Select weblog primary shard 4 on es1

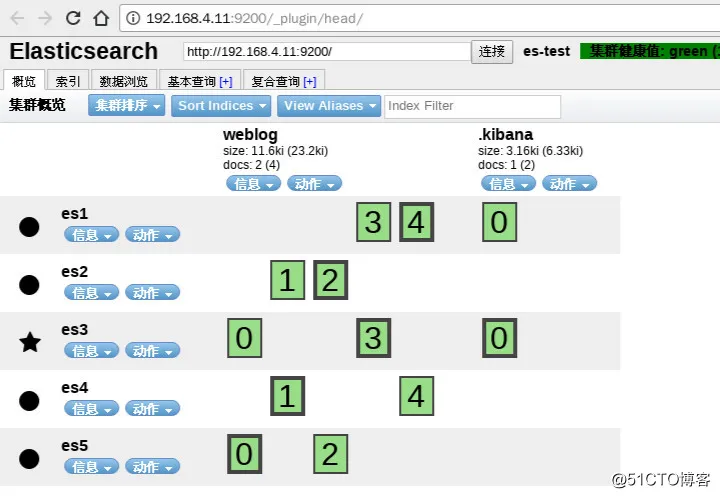click(x=416, y=222)
